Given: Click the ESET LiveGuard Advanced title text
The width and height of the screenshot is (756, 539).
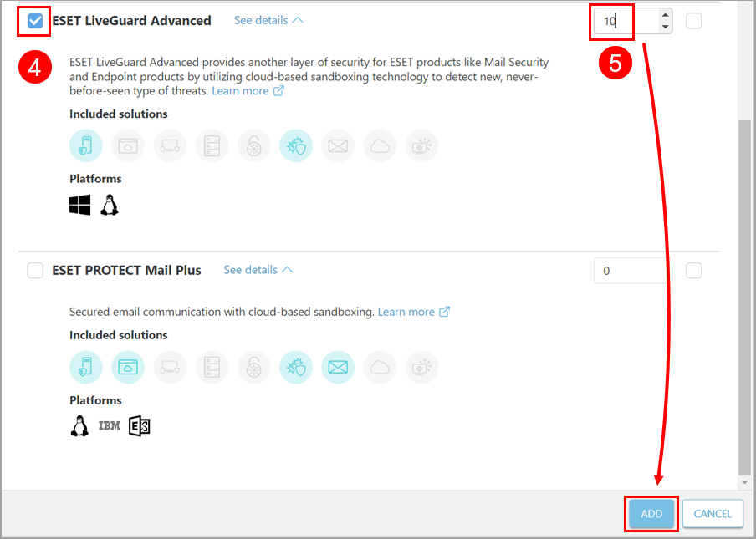Looking at the screenshot, I should (131, 21).
